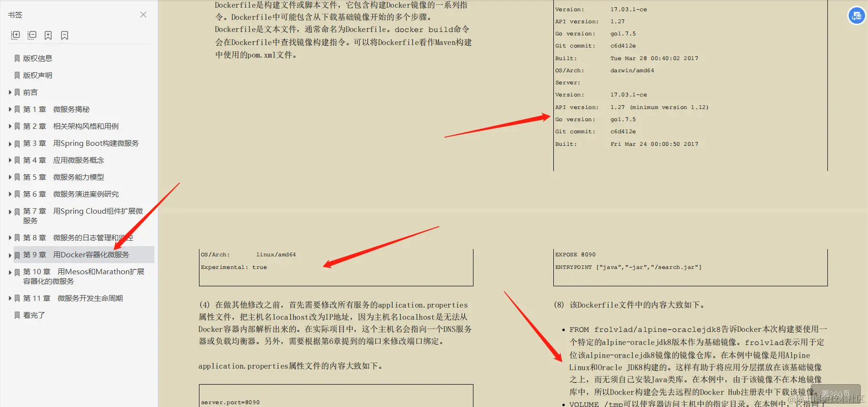Image resolution: width=868 pixels, height=407 pixels.
Task: Click bookmark icon beside 看完了
Action: 17,315
